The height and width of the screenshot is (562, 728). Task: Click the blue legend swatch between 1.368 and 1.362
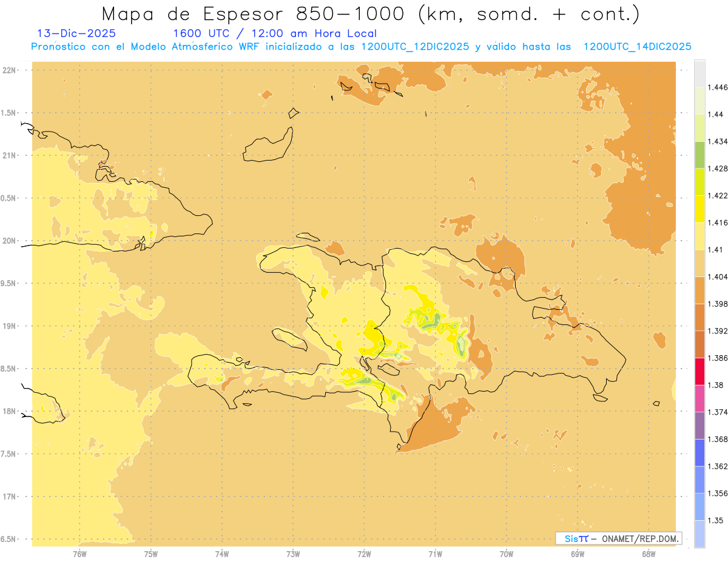pos(699,452)
